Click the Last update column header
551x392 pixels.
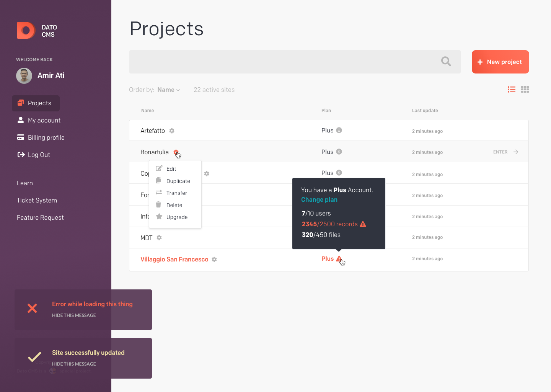[425, 111]
